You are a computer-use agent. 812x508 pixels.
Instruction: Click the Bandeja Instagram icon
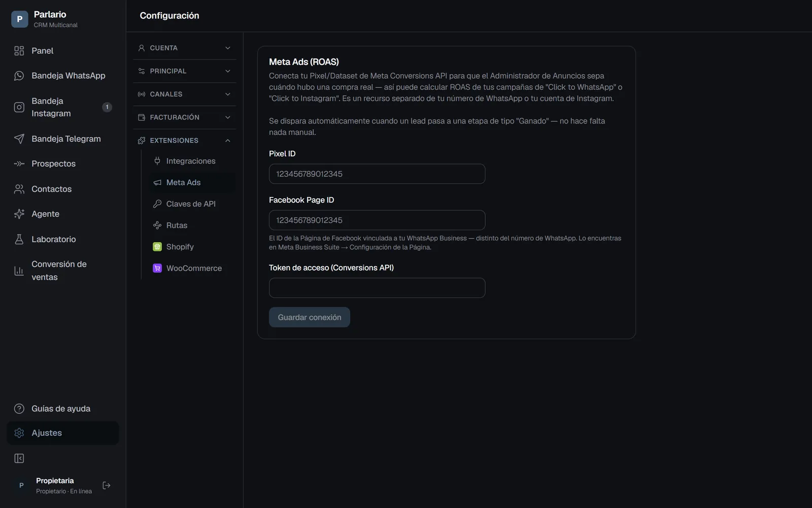(19, 107)
